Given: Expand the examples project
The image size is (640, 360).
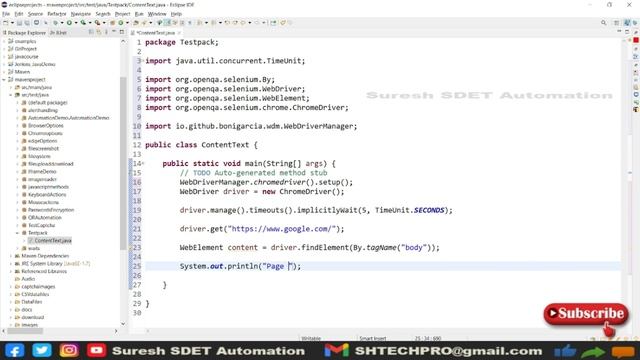Looking at the screenshot, I should pos(4,41).
